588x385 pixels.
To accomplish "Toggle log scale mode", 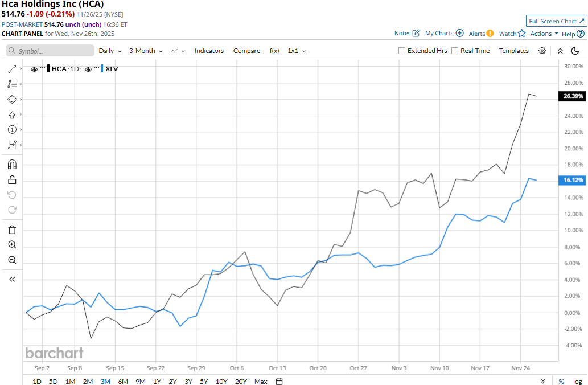I will point(578,381).
